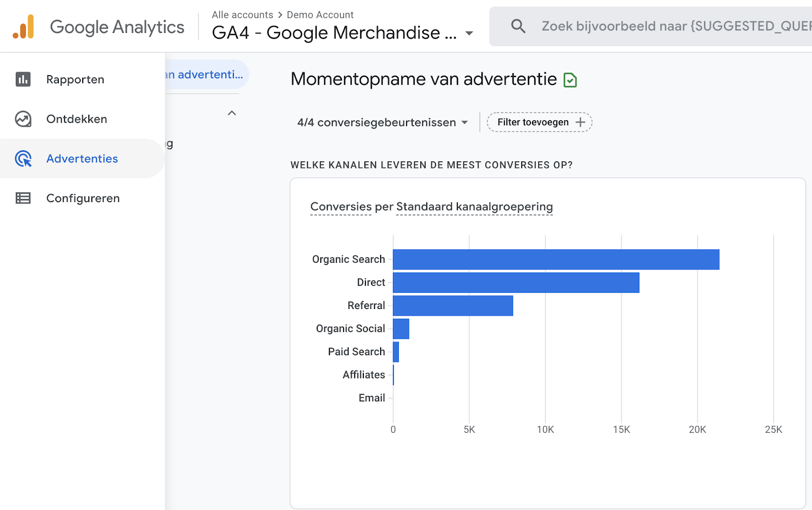
Task: Click the plus icon in Filter toevoegen
Action: (580, 122)
